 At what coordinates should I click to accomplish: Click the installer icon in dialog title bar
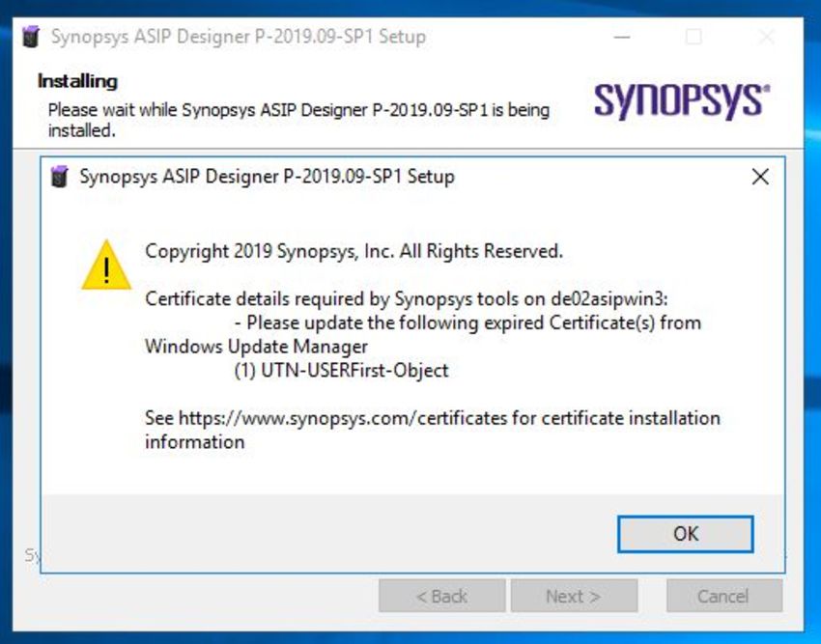pos(60,178)
